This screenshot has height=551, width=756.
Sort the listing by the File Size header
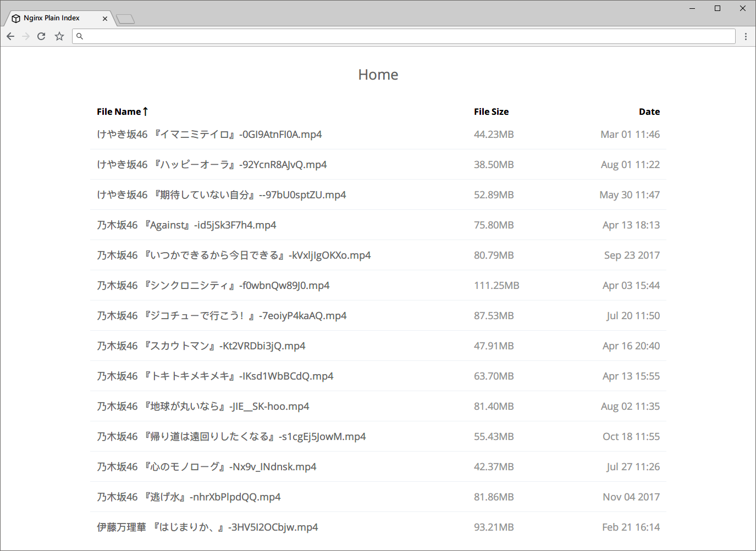tap(492, 111)
